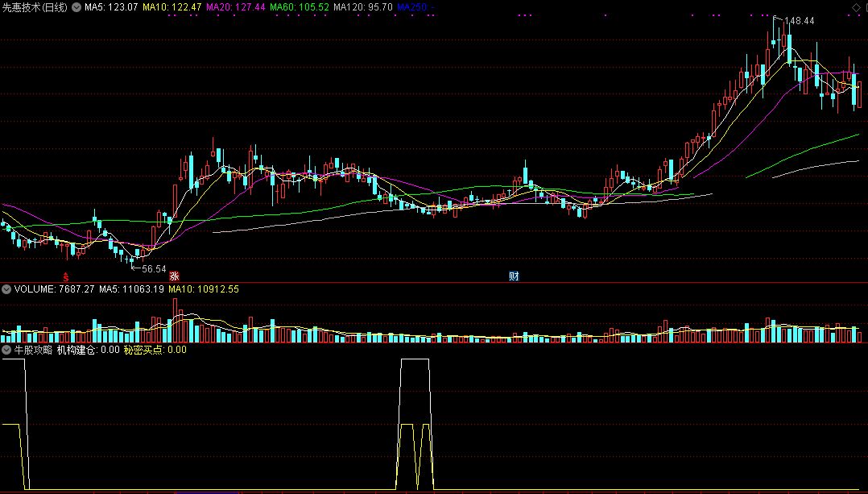The height and width of the screenshot is (494, 868).
Task: Click the 56.54 low price label
Action: 154,268
